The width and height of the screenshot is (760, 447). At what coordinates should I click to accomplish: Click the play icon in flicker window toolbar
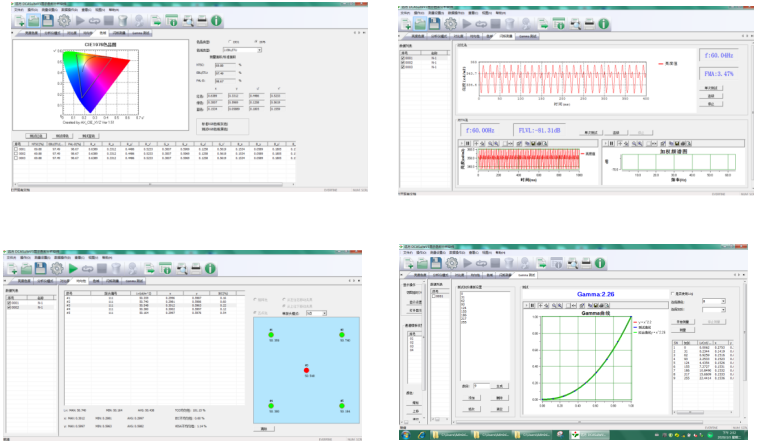pos(467,23)
